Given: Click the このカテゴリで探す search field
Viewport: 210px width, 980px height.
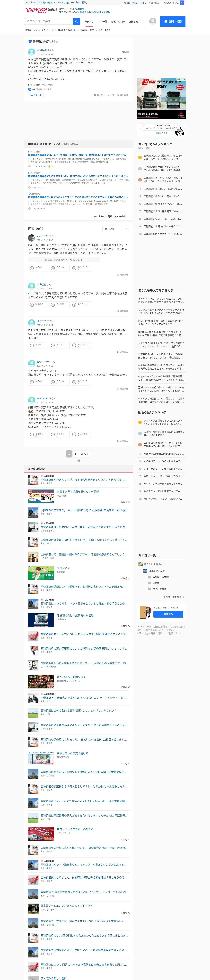Looking at the screenshot, I should pos(49,21).
